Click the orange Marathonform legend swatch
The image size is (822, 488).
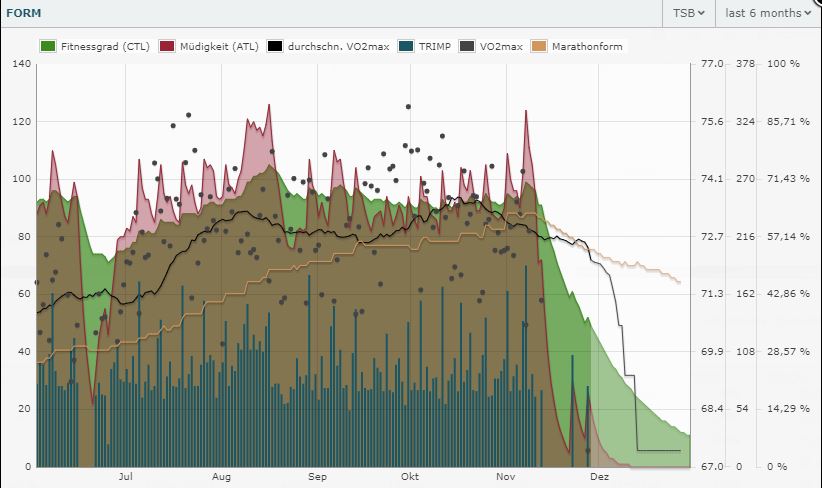pyautogui.click(x=540, y=46)
